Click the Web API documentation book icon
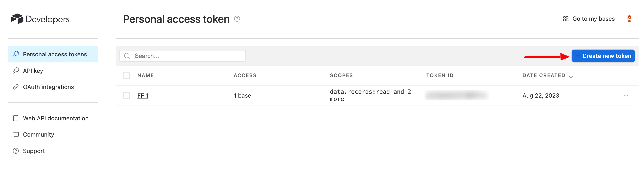Screen dimensions: 644x174 16,118
